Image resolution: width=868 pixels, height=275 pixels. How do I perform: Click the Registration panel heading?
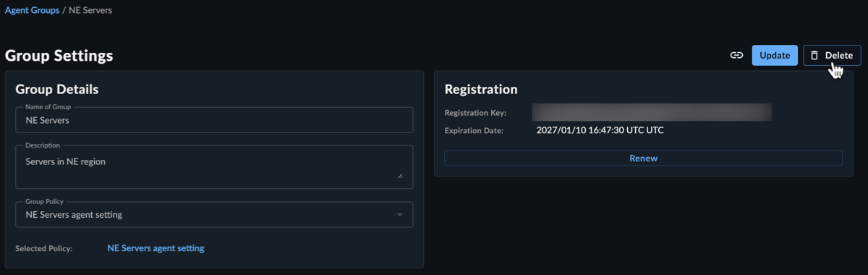click(481, 90)
